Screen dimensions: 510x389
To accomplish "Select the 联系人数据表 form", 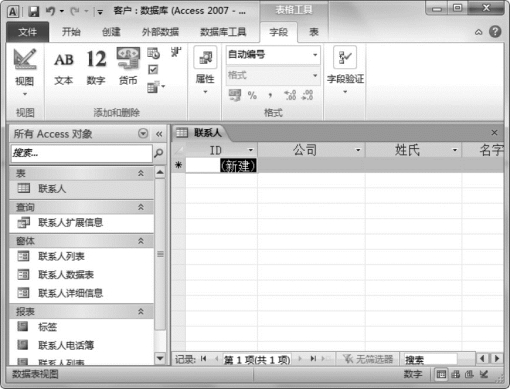I will 82,275.
